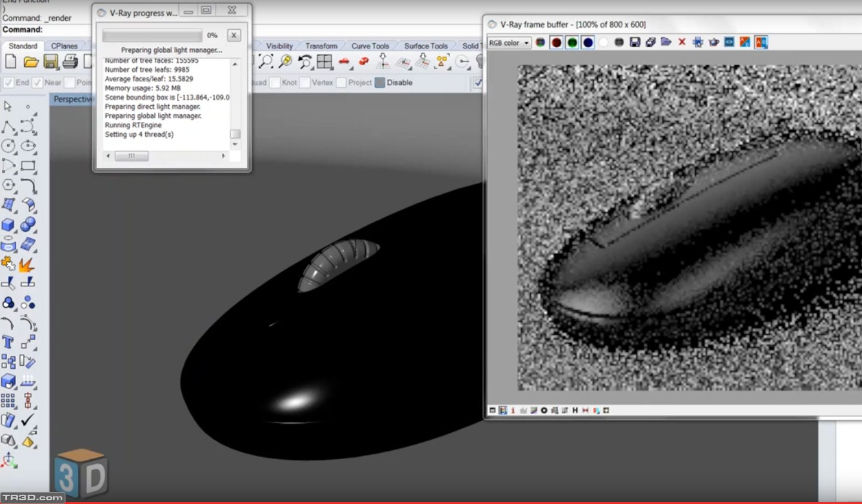Select the teapot render icon in frame buffer

tap(713, 42)
